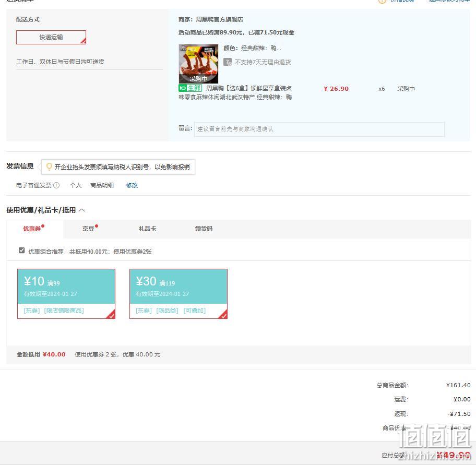Deselect the ¥30 满119 coupon card

[178, 294]
